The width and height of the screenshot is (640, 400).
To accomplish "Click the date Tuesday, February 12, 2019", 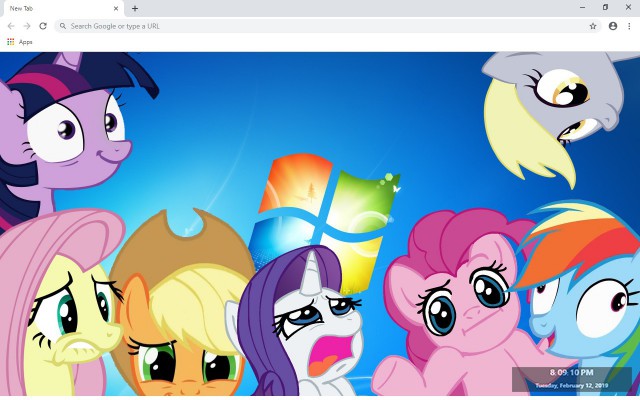I will coord(571,385).
